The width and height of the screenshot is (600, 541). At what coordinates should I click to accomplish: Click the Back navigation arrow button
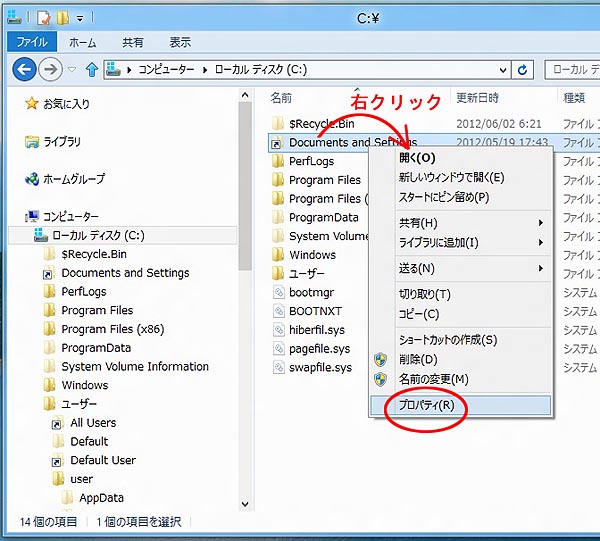tap(24, 70)
